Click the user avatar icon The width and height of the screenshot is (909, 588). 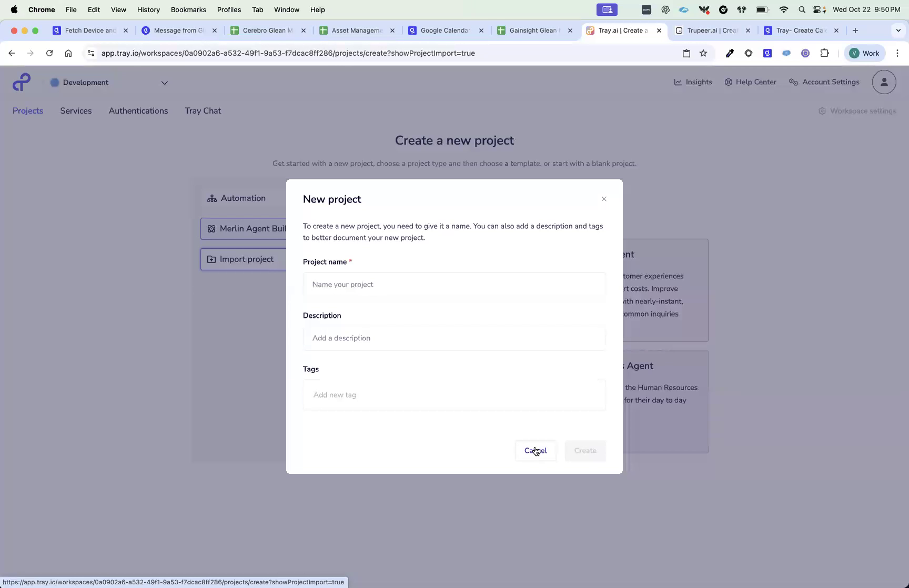(x=883, y=82)
